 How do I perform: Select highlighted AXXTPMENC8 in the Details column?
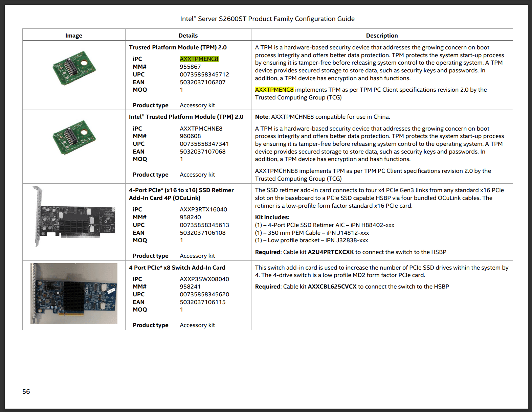pos(199,59)
